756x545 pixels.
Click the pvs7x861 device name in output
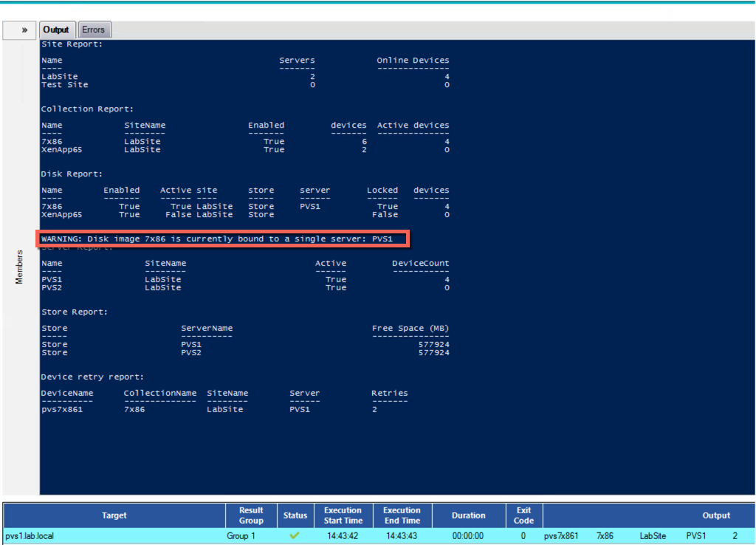point(62,409)
